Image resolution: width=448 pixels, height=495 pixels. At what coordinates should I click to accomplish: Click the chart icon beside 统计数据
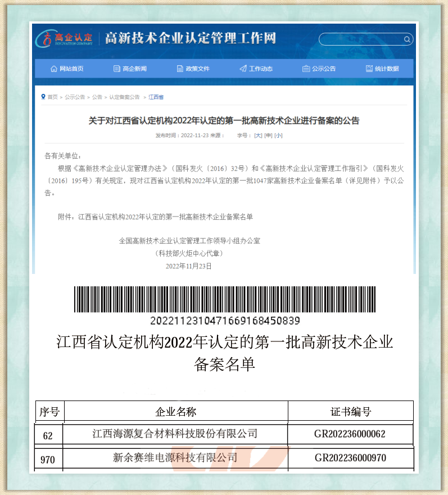[x=369, y=69]
